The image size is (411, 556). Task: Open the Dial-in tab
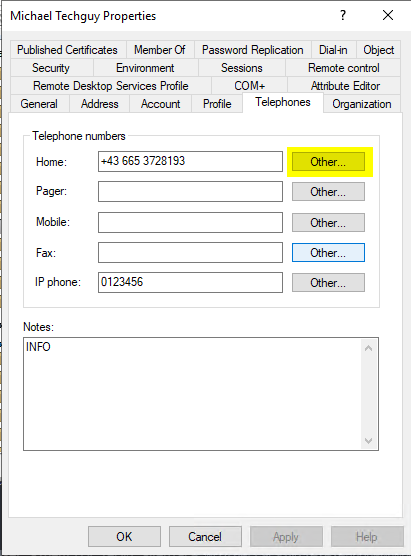(x=333, y=50)
